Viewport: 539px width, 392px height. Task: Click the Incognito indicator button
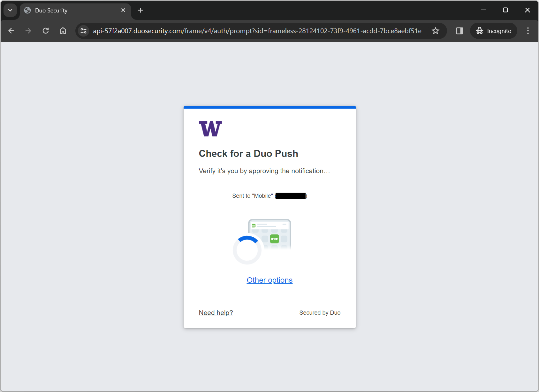coord(494,31)
